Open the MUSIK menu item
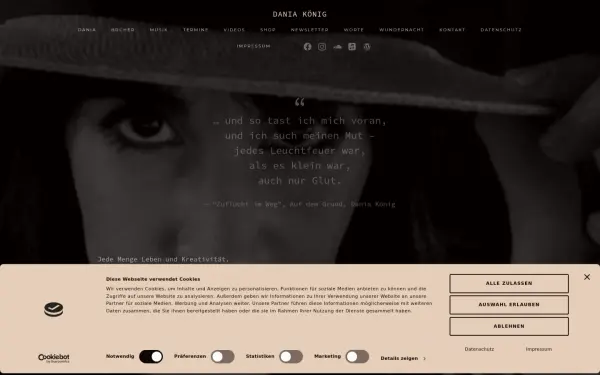This screenshot has height=375, width=600. [159, 30]
